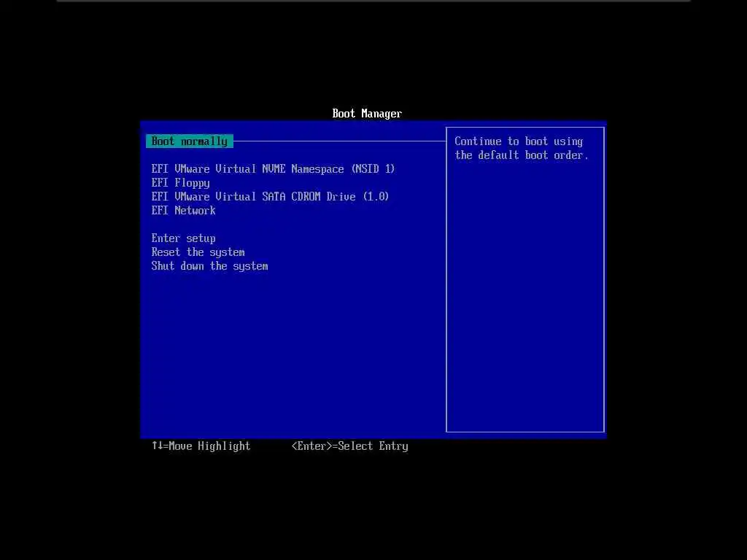Choose Reset the system

[x=198, y=252]
